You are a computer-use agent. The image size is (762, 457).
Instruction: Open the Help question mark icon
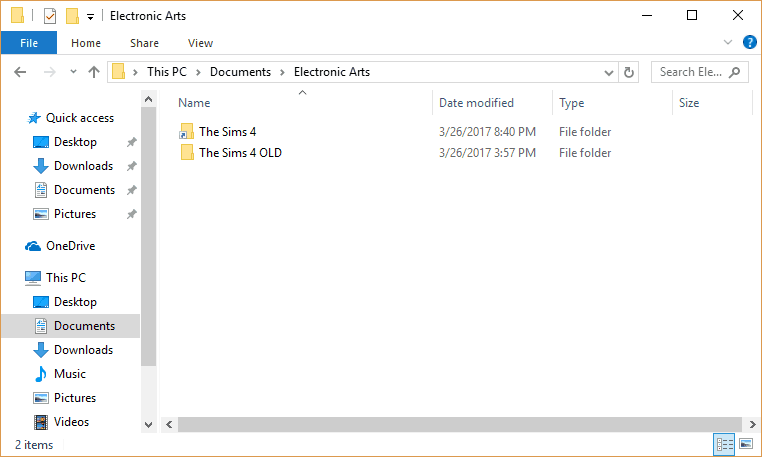(749, 42)
